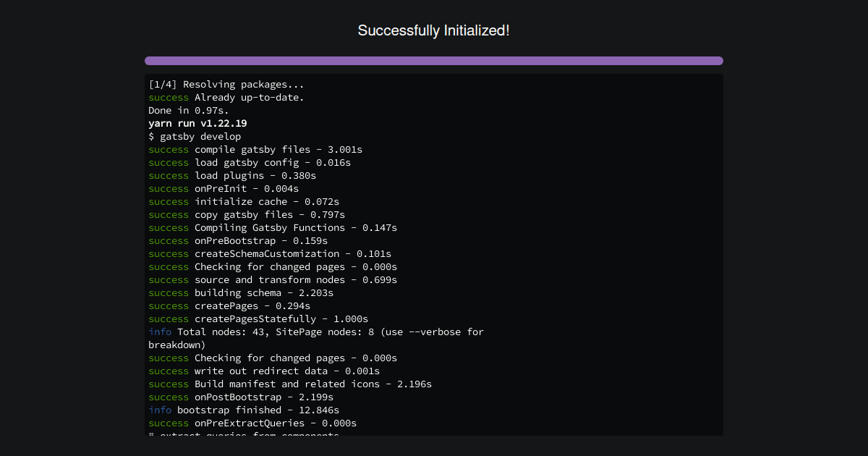Click the "$ gatsby develop" command line
The width and height of the screenshot is (868, 456).
[x=195, y=137]
